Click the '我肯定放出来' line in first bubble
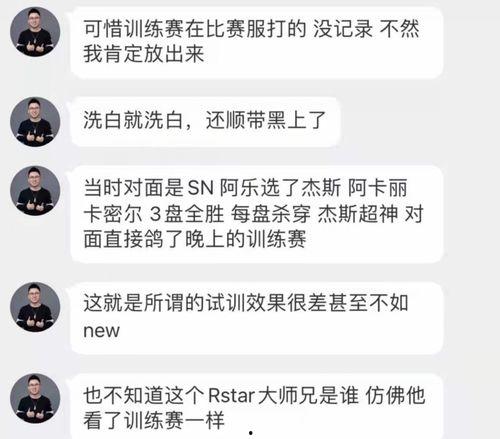The image size is (500, 439). (x=144, y=54)
